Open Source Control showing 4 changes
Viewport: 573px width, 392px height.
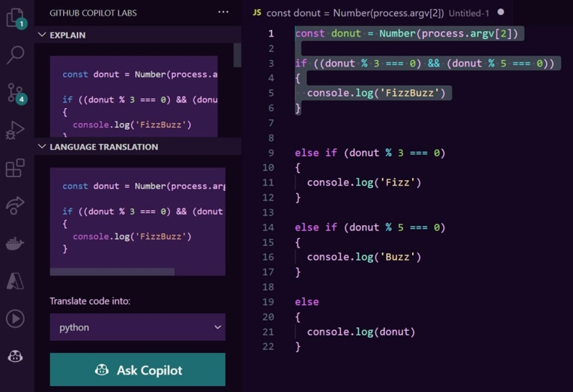click(x=15, y=94)
